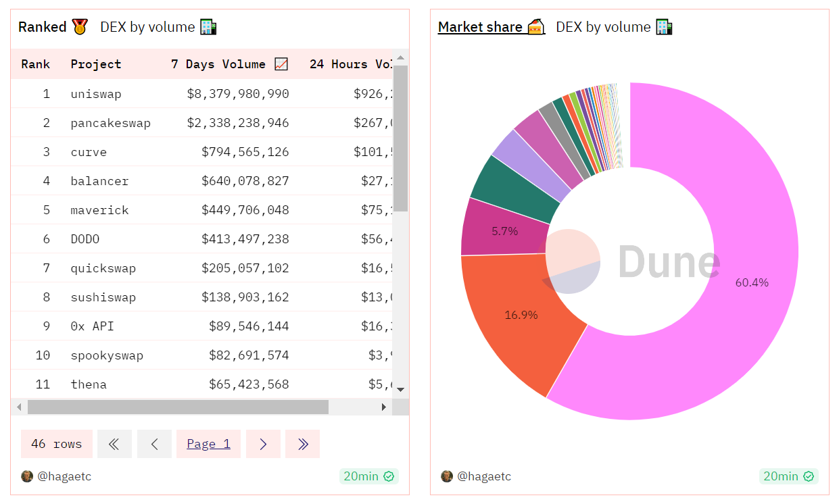
Task: Click the horizontal scrollbar thumb
Action: point(178,407)
